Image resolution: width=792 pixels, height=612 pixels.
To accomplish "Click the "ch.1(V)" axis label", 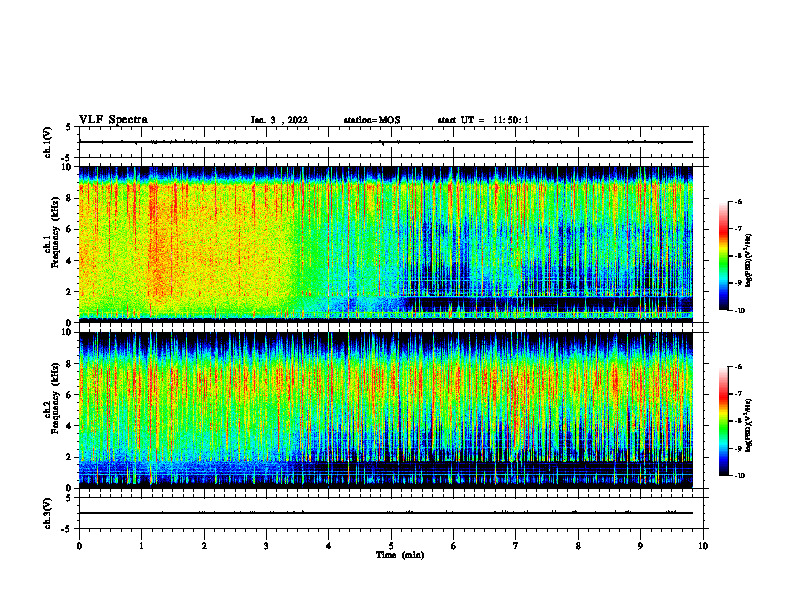I will (48, 142).
